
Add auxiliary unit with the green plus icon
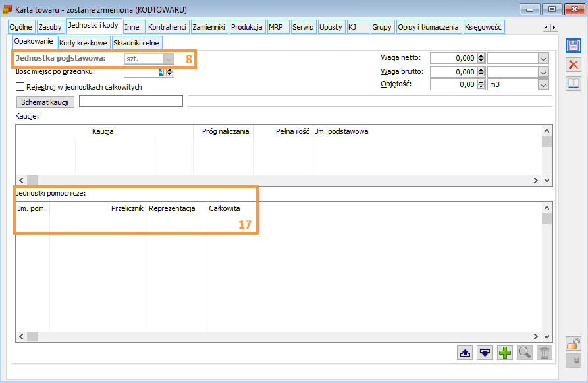[505, 353]
